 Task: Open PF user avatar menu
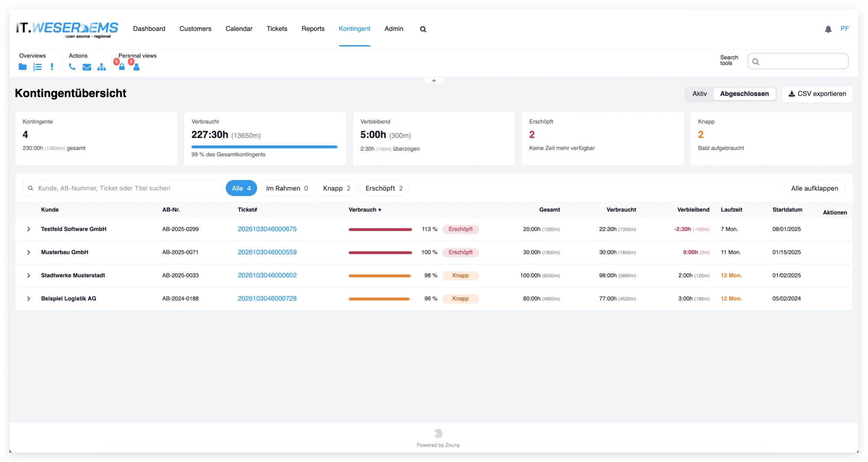[845, 29]
